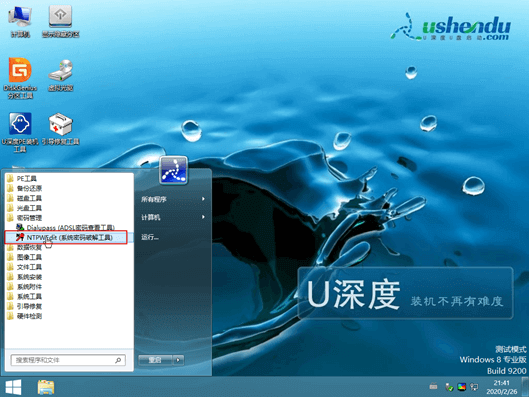The width and height of the screenshot is (529, 397).
Task: Expand arrow beside 计算机 in Start menu
Action: point(203,217)
